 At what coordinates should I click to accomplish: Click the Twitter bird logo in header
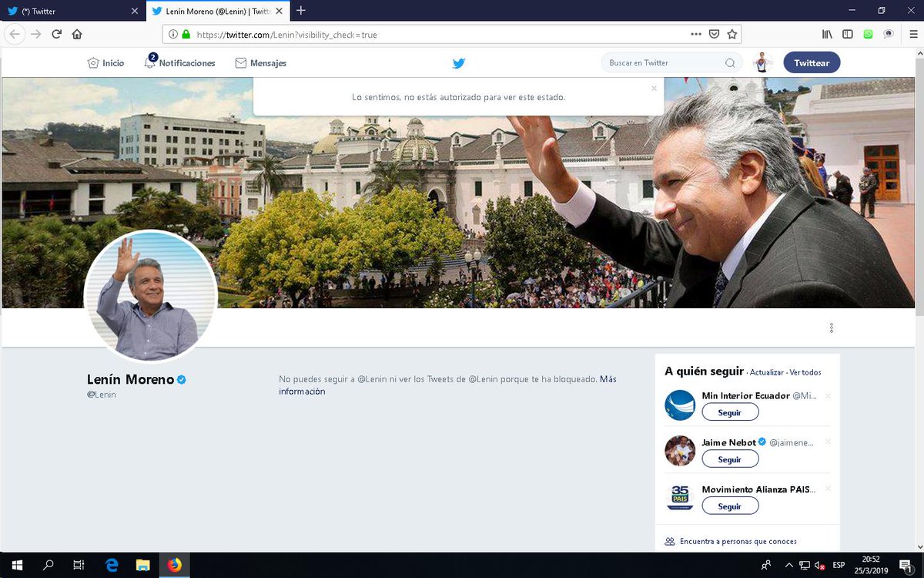click(459, 63)
